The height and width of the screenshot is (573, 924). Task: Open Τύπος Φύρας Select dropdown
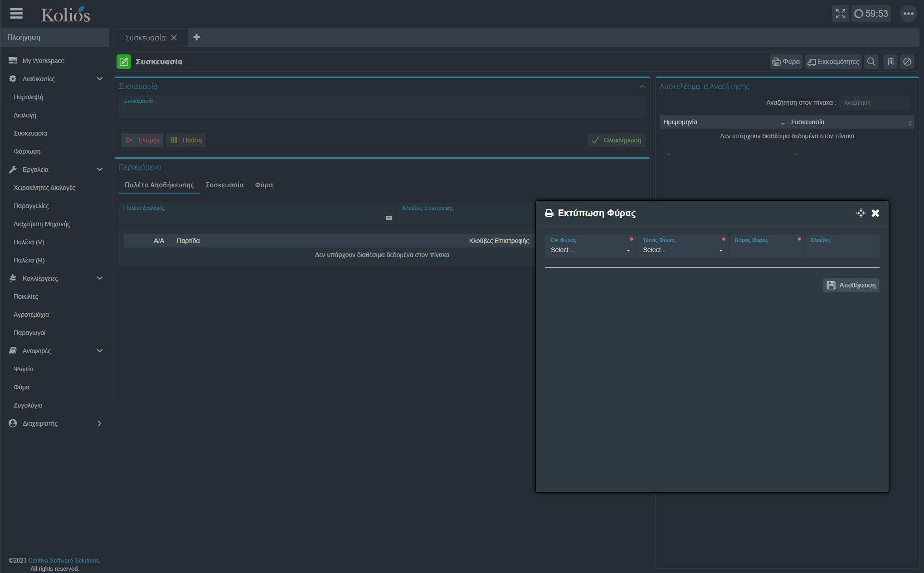click(682, 246)
